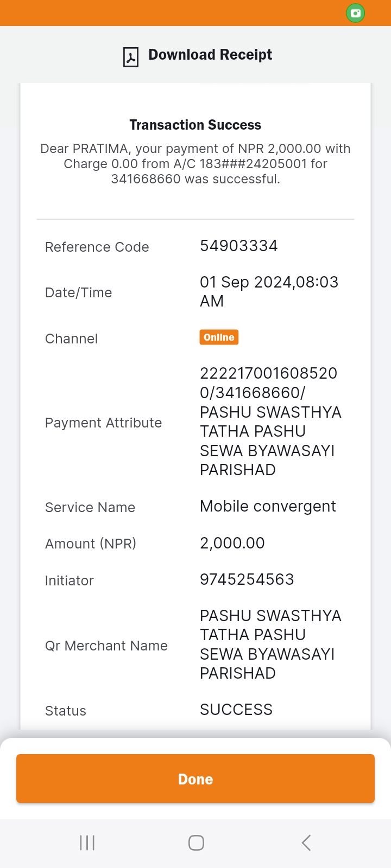Tap the amount value 2,000.00
Screen dimensions: 391x868
click(x=232, y=543)
